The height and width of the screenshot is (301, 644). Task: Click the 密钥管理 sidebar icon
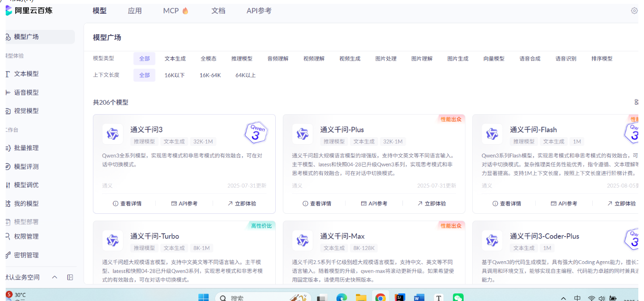[8, 255]
